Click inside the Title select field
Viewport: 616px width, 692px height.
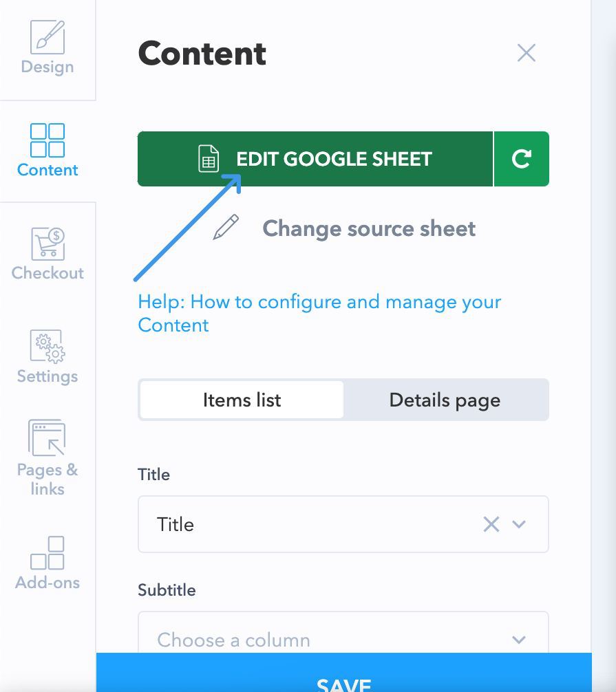pyautogui.click(x=343, y=524)
